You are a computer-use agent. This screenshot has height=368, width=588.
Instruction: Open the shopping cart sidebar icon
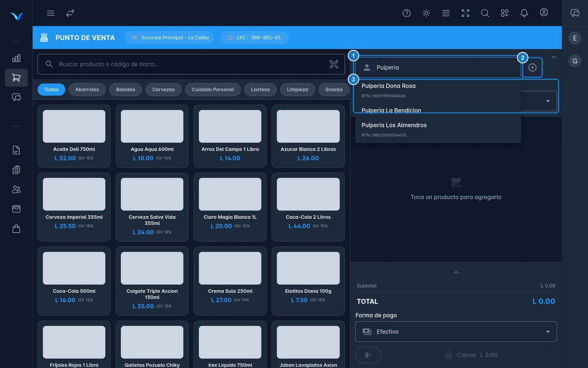16,78
